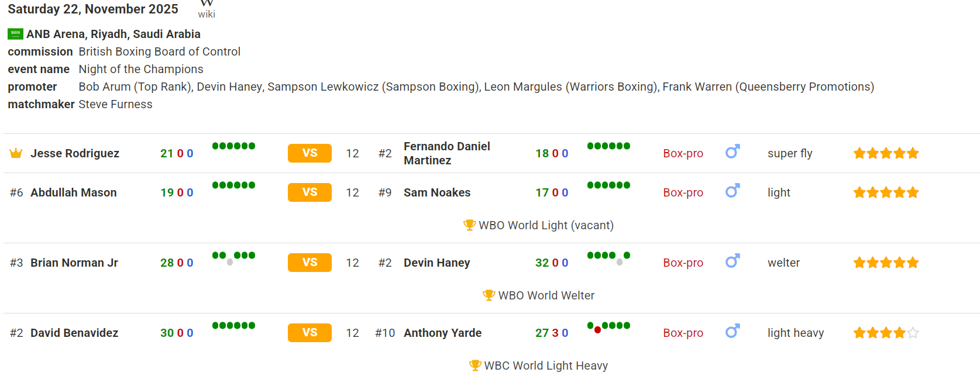Click the trophy icon for WBO World Welter

tap(489, 295)
